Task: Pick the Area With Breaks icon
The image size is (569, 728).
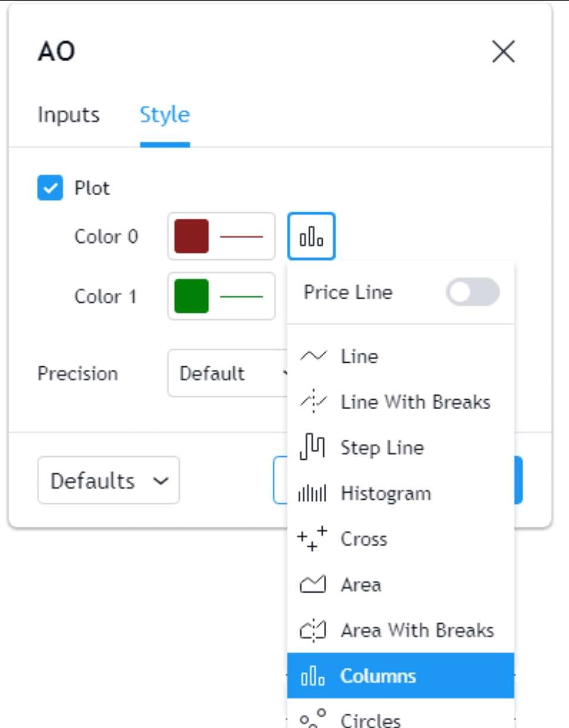Action: pyautogui.click(x=312, y=630)
